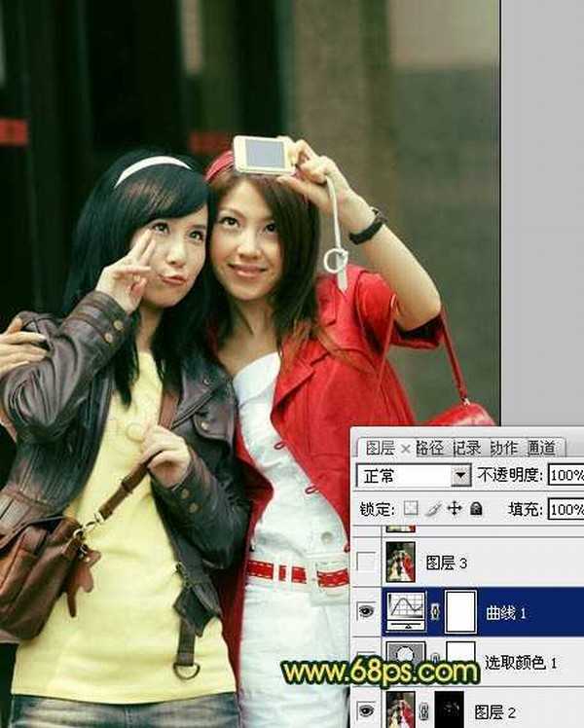Open the 动作 tab
This screenshot has width=584, height=728.
click(503, 448)
